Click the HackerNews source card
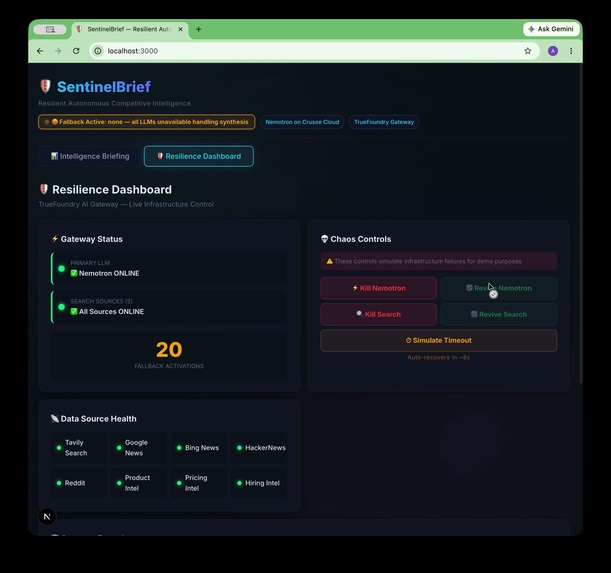 coord(259,447)
